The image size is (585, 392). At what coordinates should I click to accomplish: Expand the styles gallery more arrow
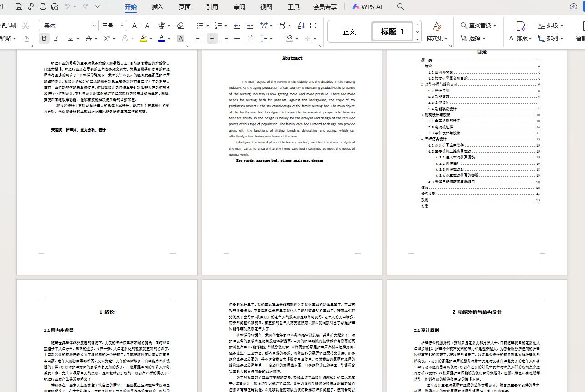[417, 39]
